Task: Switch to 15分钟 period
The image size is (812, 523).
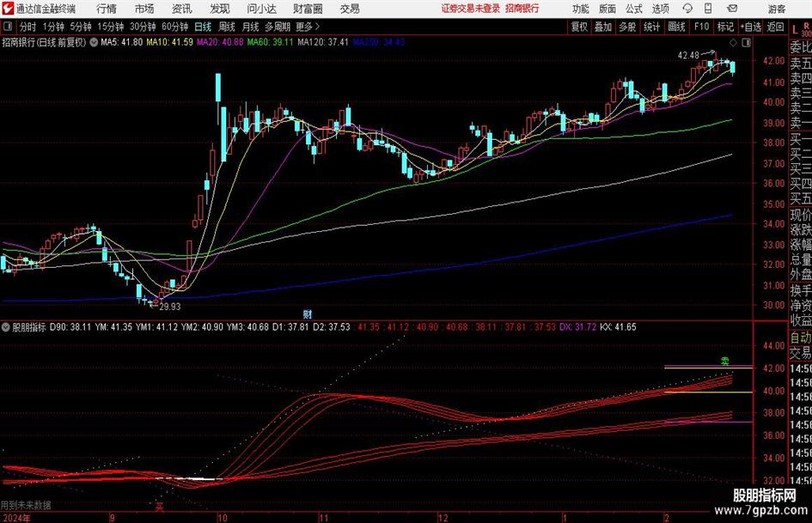Action: (x=111, y=27)
